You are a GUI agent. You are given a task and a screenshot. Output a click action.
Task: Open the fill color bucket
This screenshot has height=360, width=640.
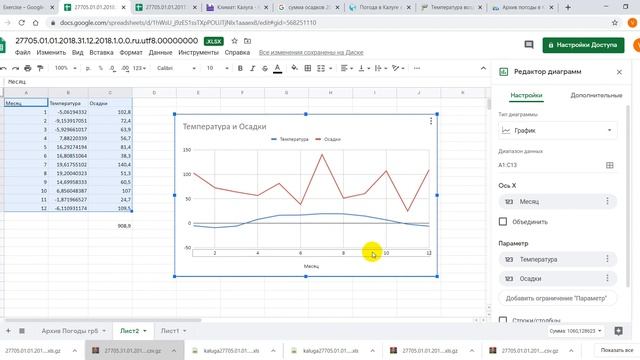coord(294,68)
